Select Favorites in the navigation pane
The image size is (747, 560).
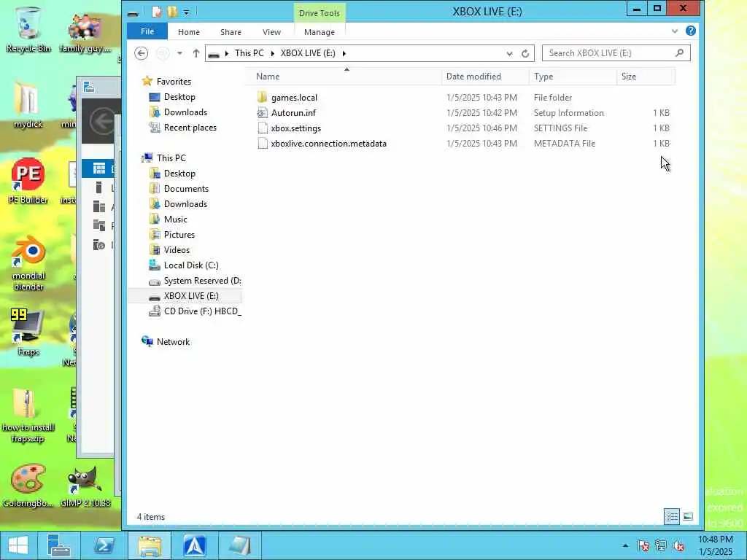tap(174, 82)
